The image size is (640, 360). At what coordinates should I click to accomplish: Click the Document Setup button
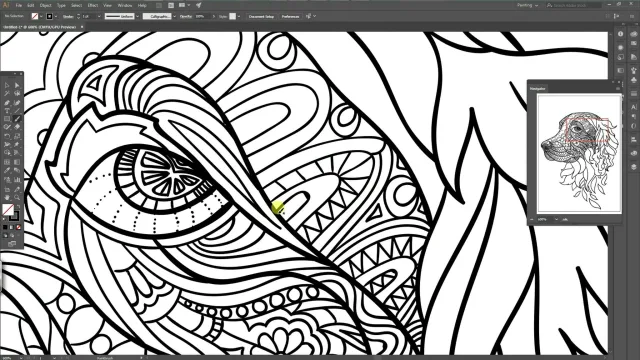click(x=261, y=16)
